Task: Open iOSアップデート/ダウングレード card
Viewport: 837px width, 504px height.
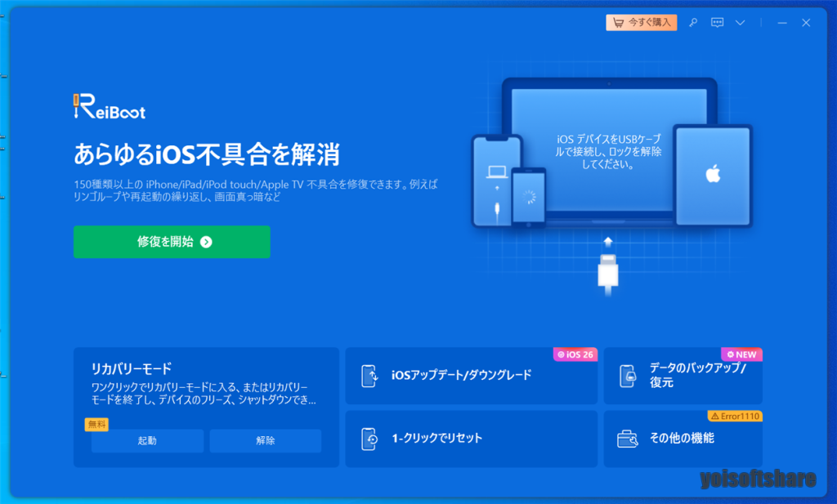Action: [x=472, y=376]
